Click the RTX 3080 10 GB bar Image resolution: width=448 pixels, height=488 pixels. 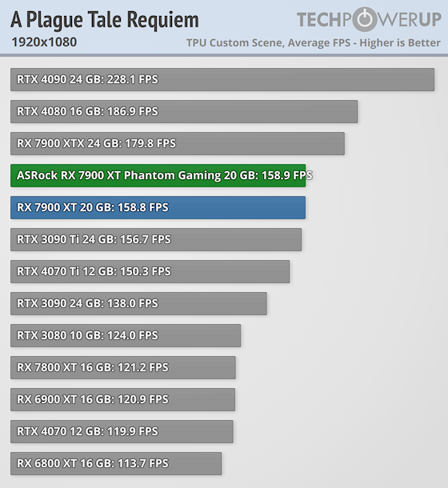click(126, 335)
